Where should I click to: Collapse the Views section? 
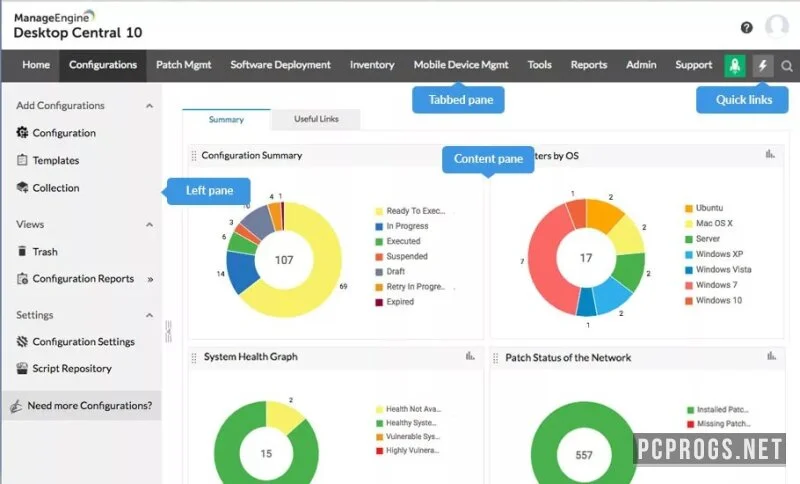[149, 225]
